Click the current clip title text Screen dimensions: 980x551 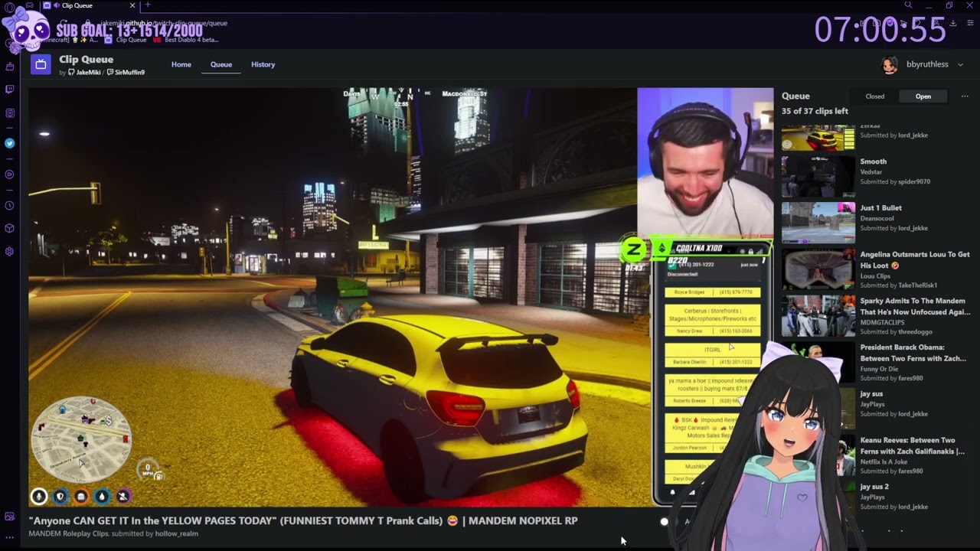[303, 520]
